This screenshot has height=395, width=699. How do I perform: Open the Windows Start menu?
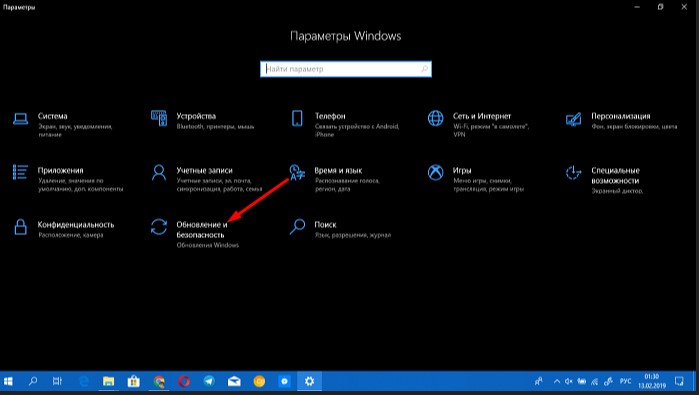tap(8, 382)
